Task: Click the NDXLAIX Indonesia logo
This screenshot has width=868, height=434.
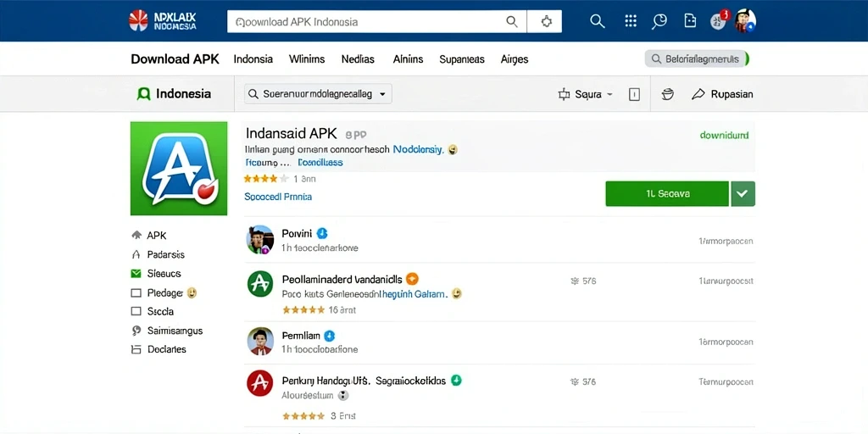Action: [x=162, y=20]
